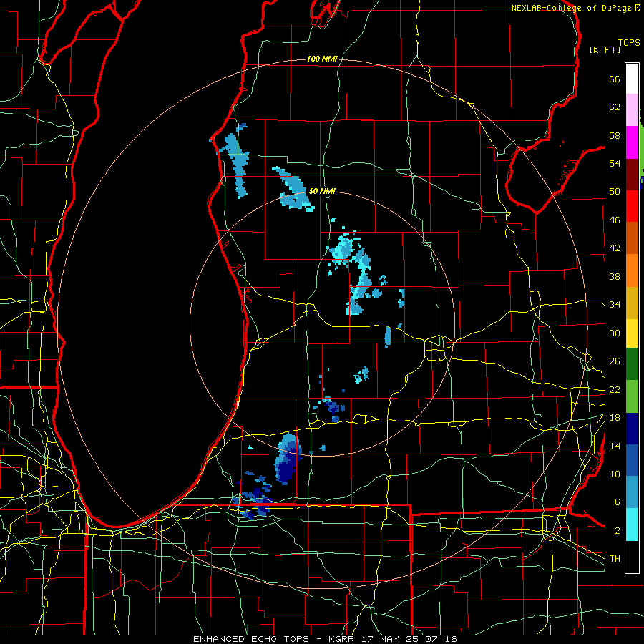Viewport: 644px width, 644px height.
Task: Click the dark red legend swatch
Action: 632,175
